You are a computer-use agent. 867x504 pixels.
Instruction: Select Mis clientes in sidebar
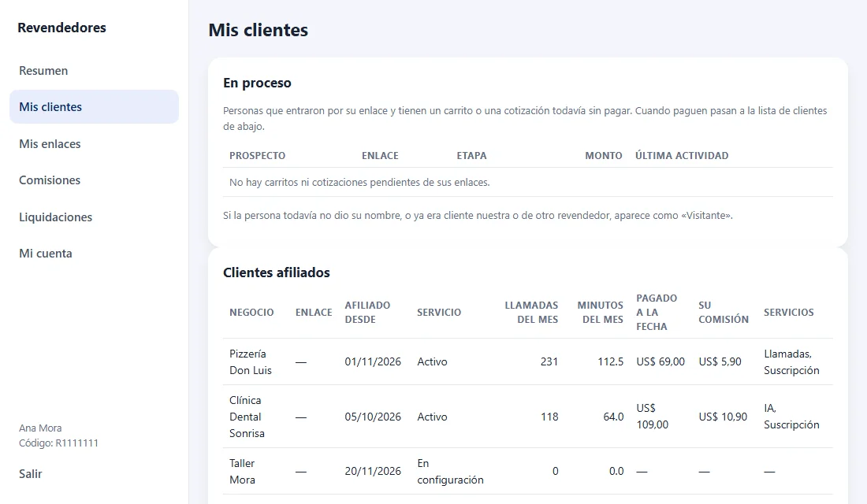(x=94, y=106)
